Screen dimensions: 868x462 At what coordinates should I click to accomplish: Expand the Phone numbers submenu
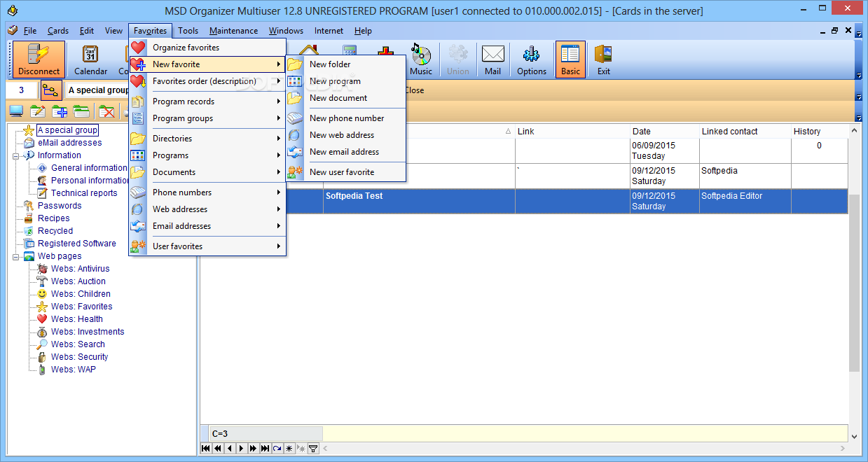point(208,192)
